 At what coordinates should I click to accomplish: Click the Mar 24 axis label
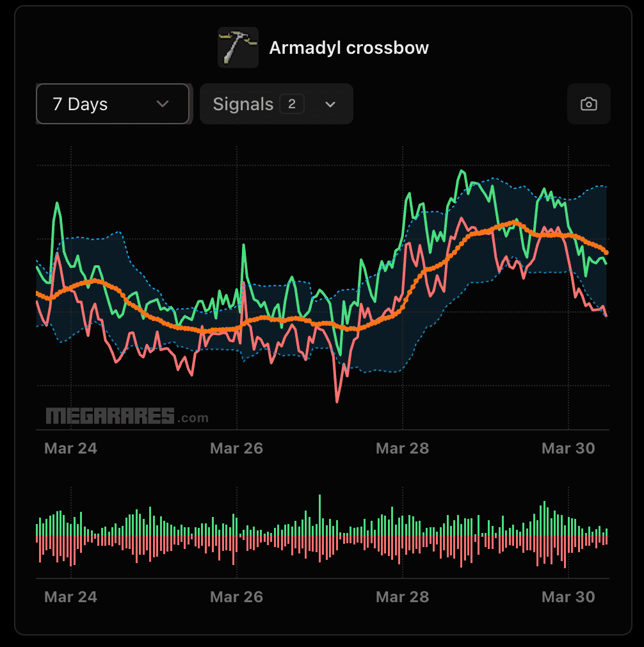click(x=70, y=448)
